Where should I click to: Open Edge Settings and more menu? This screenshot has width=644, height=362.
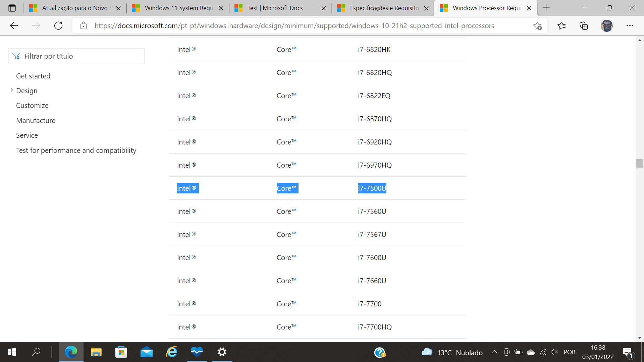pos(630,26)
